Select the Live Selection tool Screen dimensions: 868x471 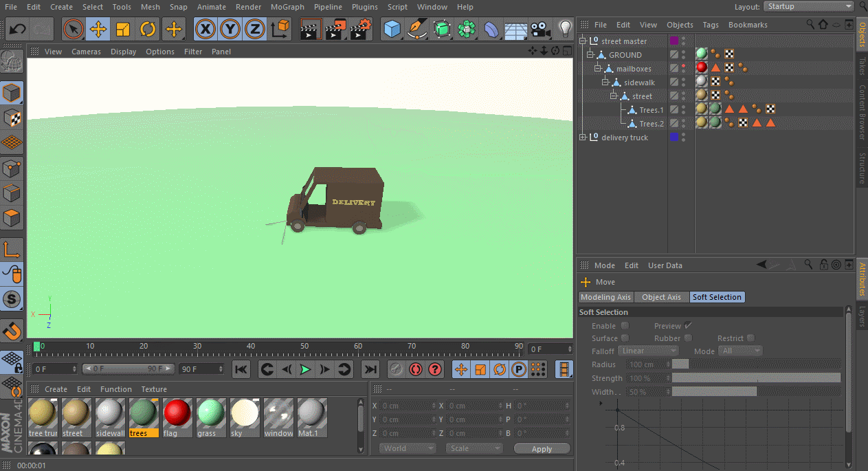point(74,29)
